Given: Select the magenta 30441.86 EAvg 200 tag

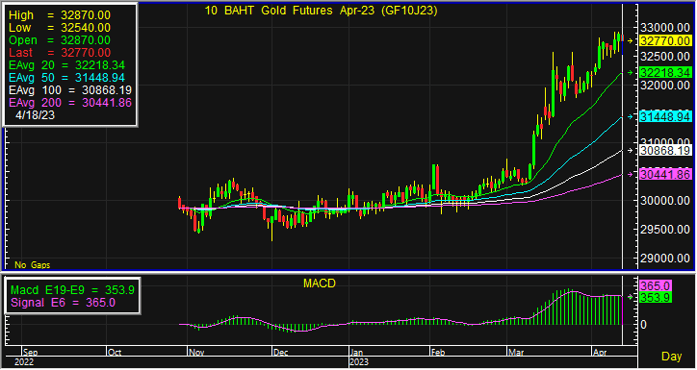Looking at the screenshot, I should (665, 175).
